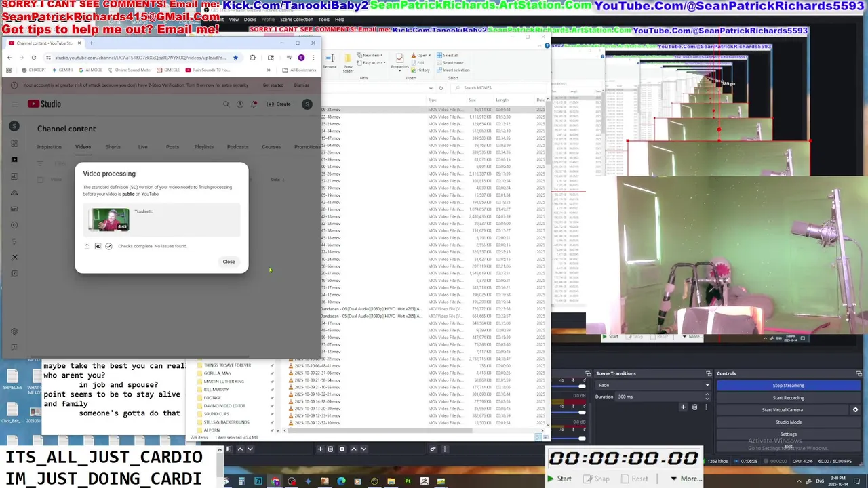Switch to the Posts tab
Screen dimensions: 868x488
172,147
